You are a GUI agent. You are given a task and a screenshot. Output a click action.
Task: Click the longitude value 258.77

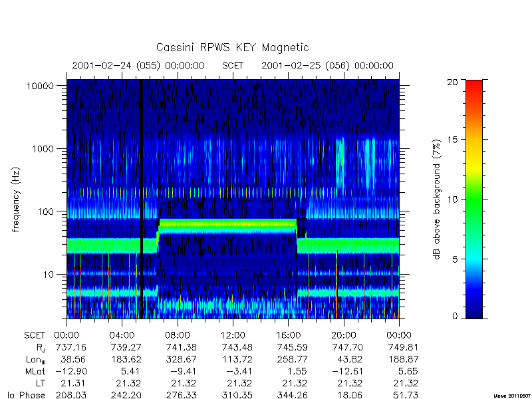pos(292,359)
